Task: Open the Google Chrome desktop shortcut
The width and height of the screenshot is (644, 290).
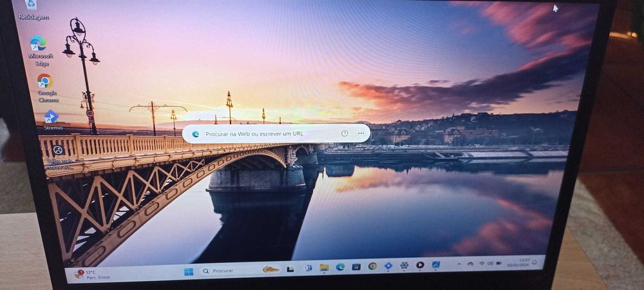Action: 46,88
